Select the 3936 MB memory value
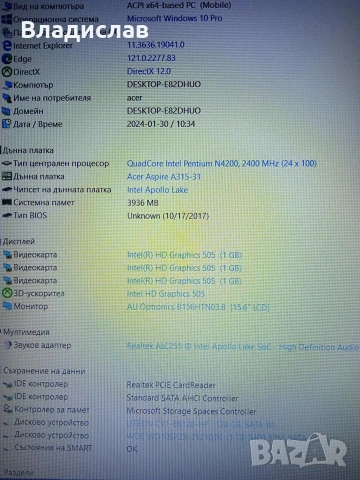 tap(143, 203)
